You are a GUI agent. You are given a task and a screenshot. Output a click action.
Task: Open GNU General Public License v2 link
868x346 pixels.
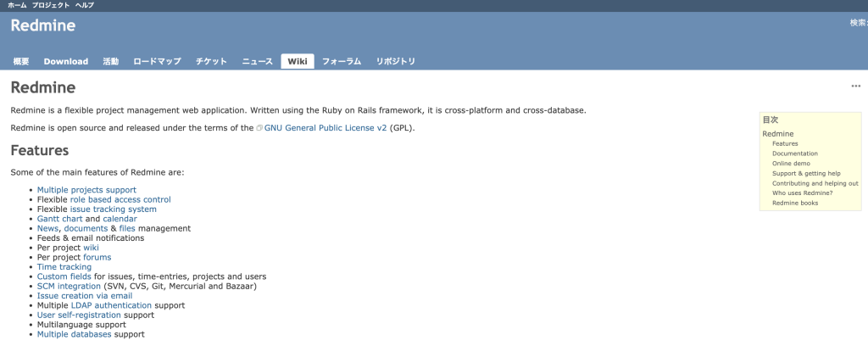(x=325, y=128)
